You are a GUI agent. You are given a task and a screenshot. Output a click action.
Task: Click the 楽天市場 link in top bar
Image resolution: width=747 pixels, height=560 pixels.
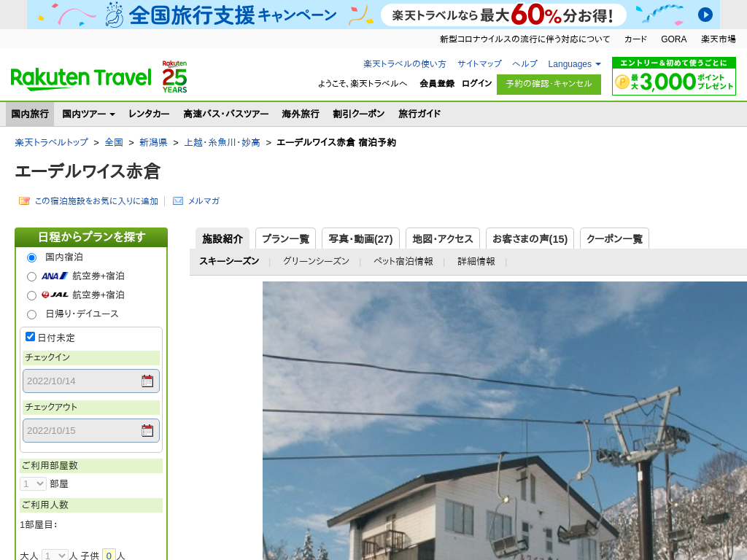pos(719,39)
